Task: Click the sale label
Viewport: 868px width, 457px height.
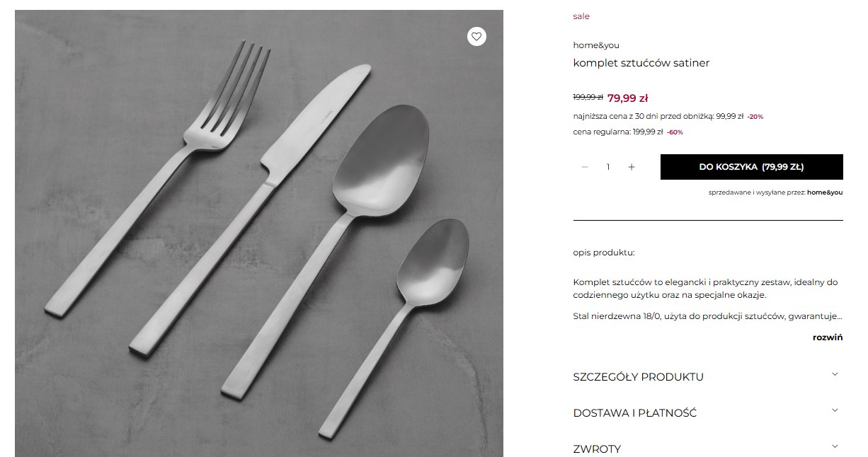Action: pos(581,16)
